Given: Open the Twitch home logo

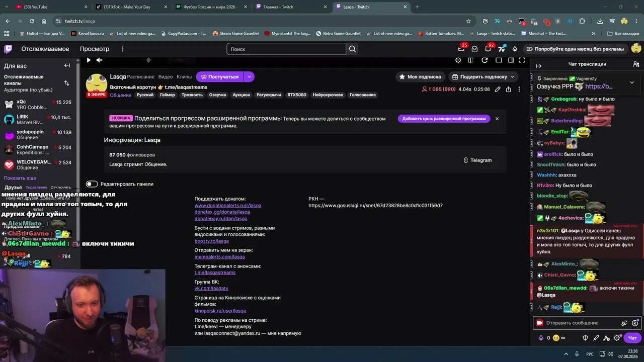Looking at the screenshot, I should coord(8,49).
